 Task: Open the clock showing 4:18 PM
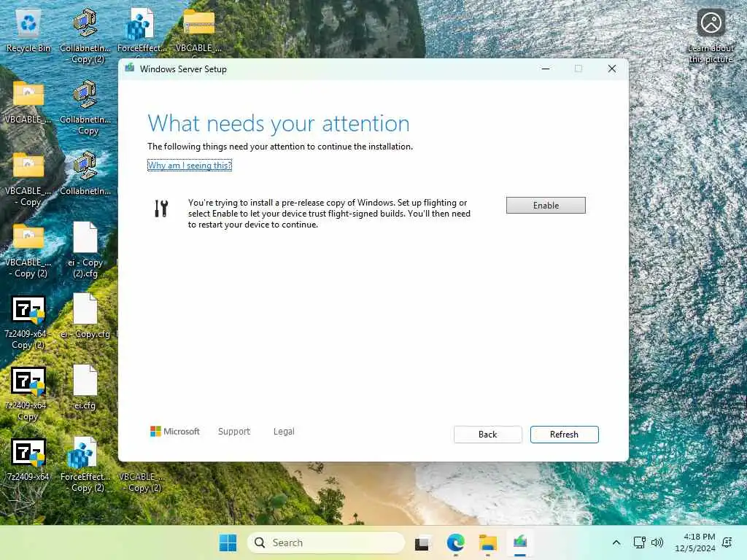click(x=695, y=542)
